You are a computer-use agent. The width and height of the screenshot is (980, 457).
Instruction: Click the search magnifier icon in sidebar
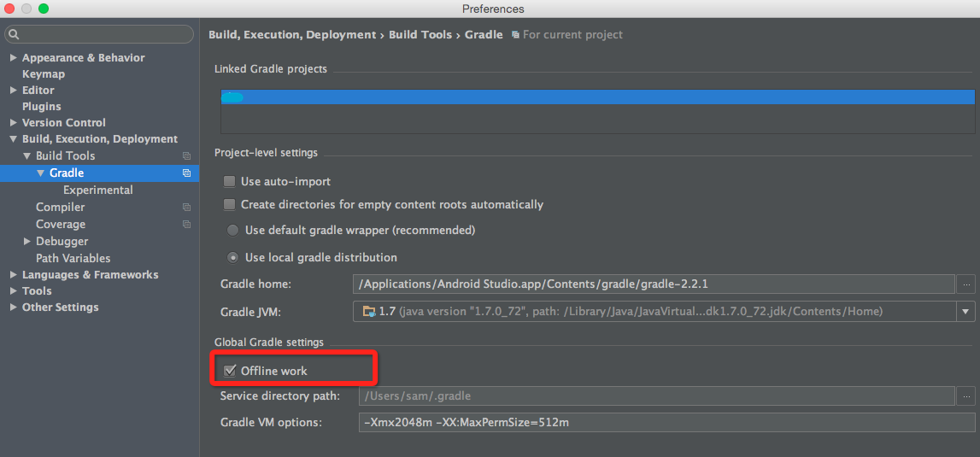15,35
